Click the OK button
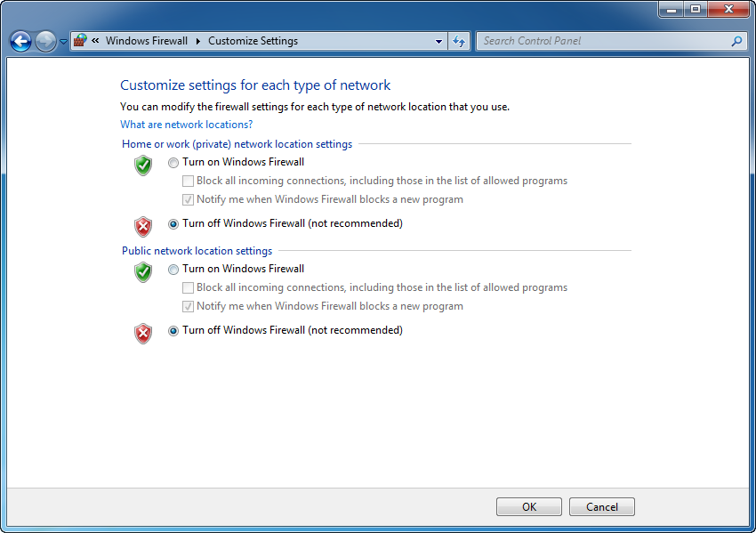756x533 pixels. 528,506
